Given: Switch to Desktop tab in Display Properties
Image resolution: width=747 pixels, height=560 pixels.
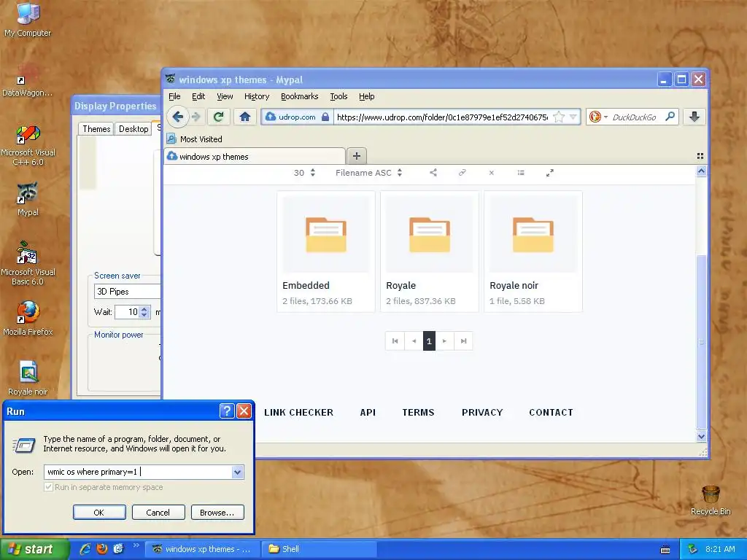Looking at the screenshot, I should coord(133,128).
